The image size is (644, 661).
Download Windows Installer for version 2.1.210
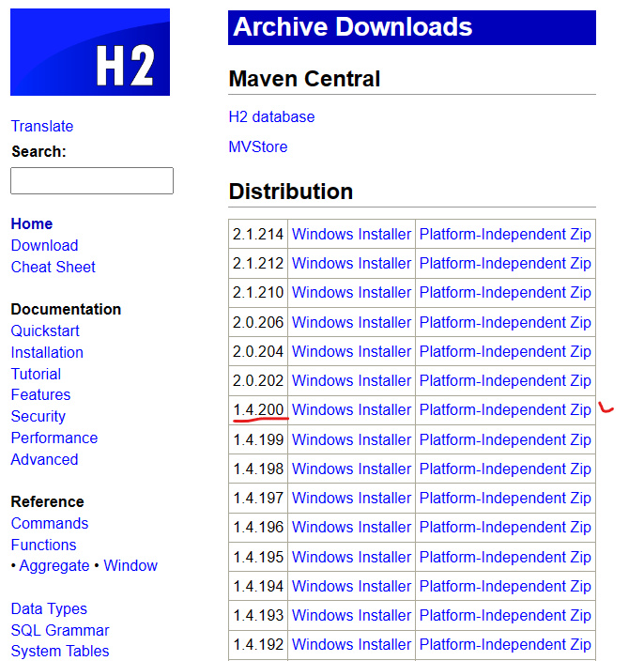coord(351,292)
